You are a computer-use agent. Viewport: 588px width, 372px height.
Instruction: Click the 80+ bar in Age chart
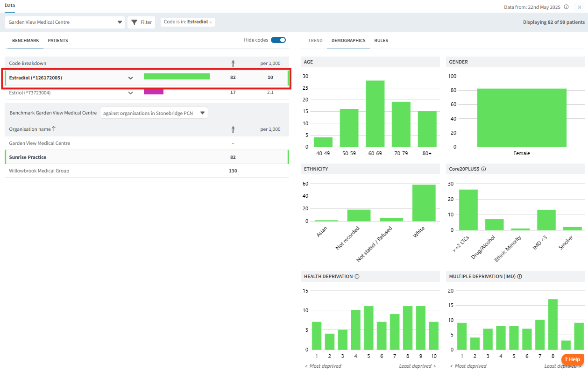(427, 129)
